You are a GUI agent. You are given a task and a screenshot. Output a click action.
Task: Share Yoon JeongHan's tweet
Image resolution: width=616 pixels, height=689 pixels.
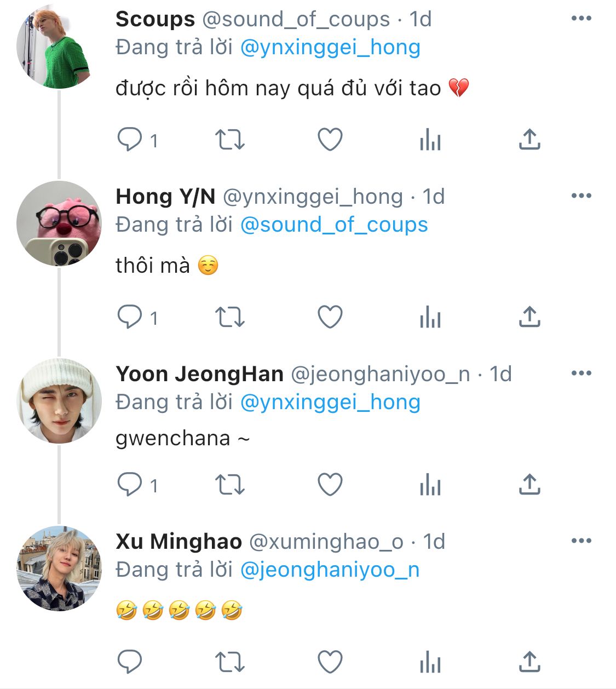pyautogui.click(x=529, y=485)
